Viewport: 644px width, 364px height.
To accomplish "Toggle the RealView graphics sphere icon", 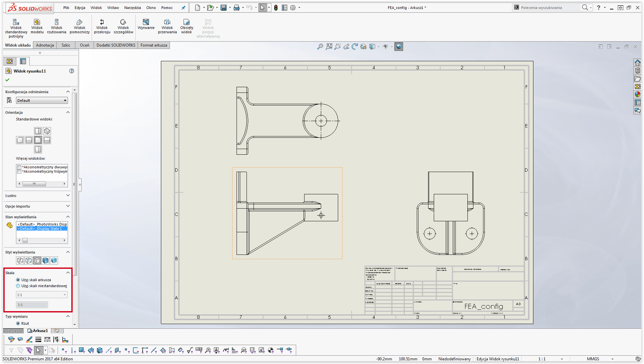I will click(399, 46).
